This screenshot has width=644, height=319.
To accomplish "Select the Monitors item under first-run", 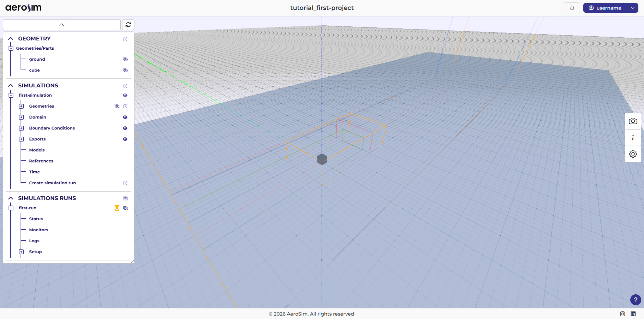I will click(x=38, y=230).
